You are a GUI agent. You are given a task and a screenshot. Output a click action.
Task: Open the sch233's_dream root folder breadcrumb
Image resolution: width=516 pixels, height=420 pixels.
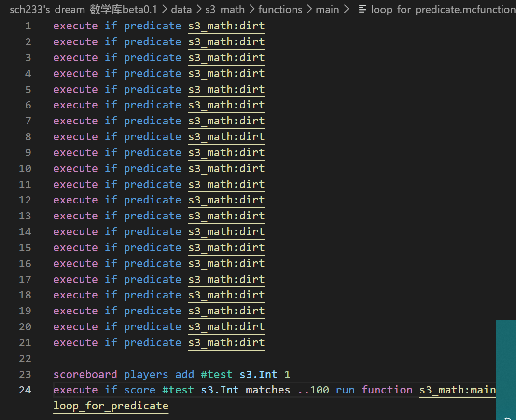coord(83,9)
